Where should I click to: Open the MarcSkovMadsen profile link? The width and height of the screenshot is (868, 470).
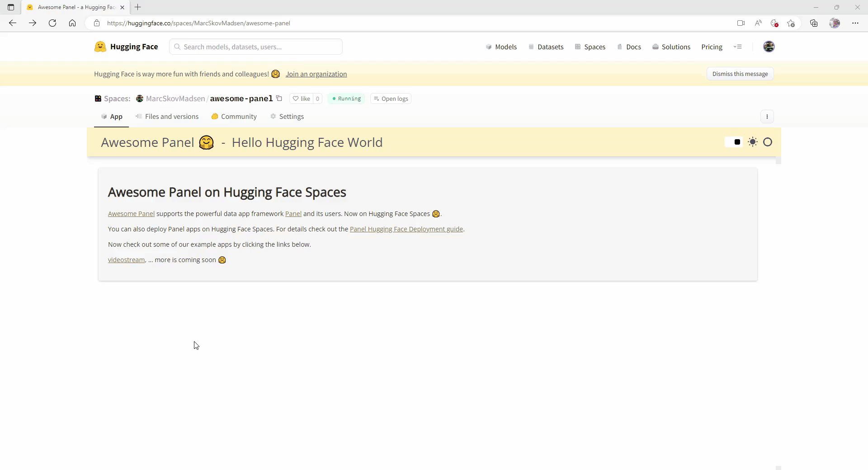(175, 99)
